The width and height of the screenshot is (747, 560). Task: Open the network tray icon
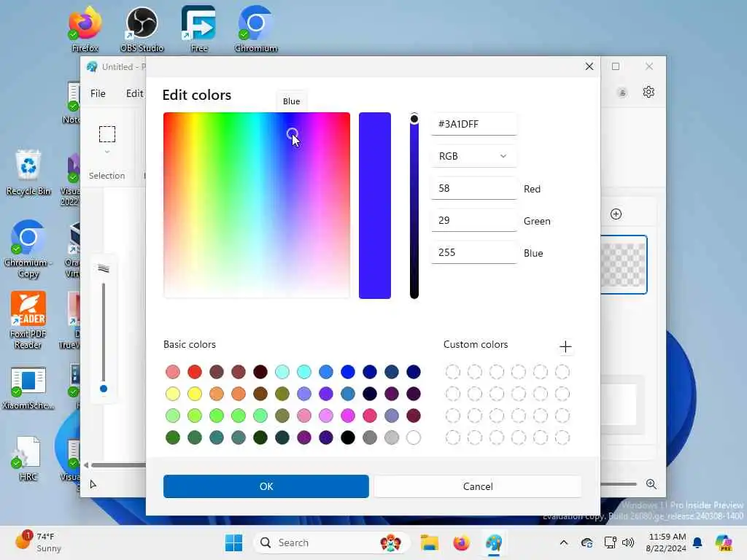tap(611, 542)
